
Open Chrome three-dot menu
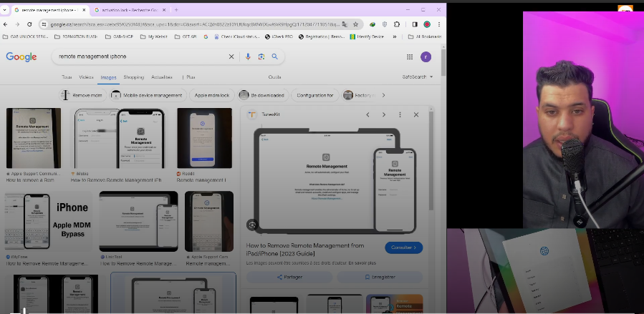point(439,24)
